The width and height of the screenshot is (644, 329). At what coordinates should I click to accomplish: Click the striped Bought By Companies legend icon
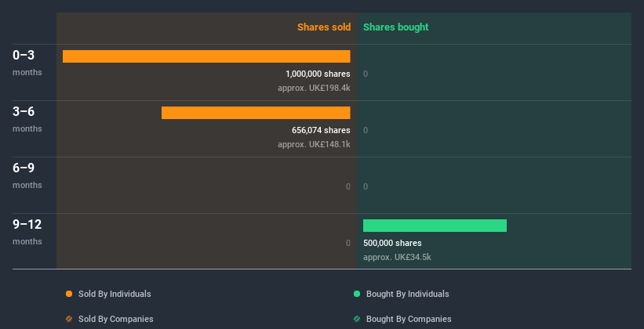[357, 319]
